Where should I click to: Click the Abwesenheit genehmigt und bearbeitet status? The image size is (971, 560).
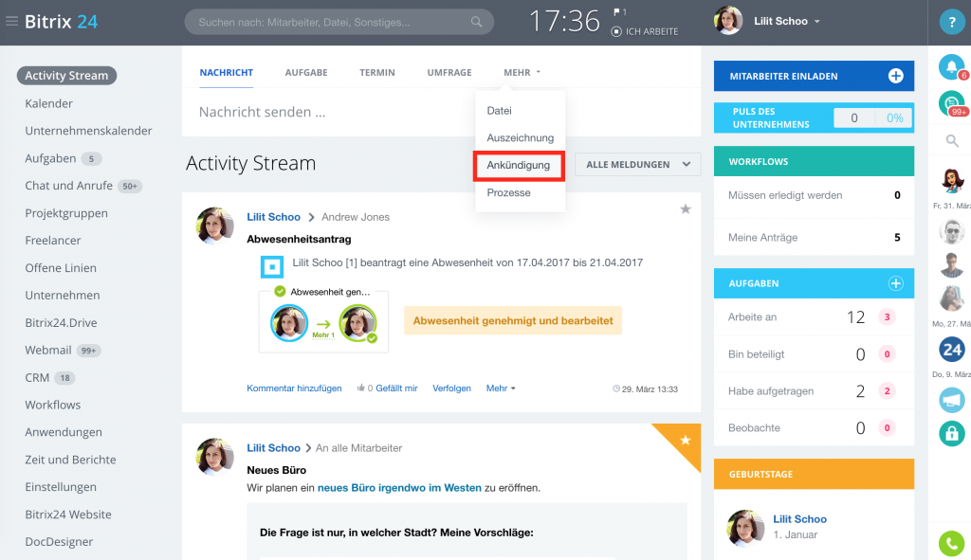513,320
